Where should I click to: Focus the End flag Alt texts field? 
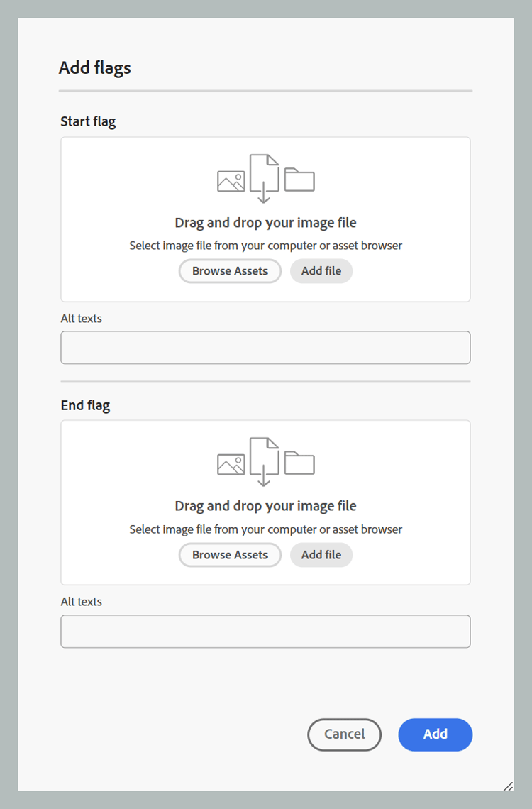click(x=265, y=632)
